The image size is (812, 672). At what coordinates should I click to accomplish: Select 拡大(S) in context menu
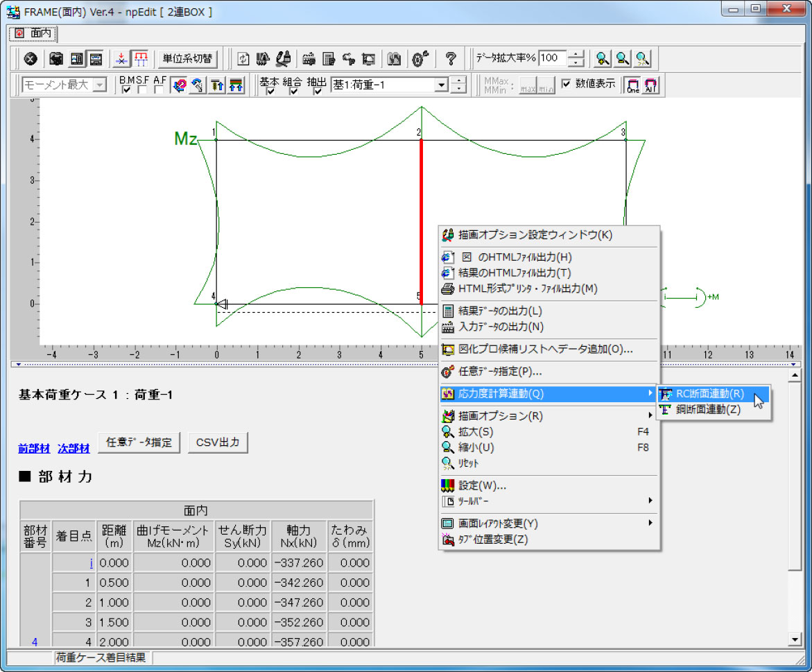coord(549,432)
